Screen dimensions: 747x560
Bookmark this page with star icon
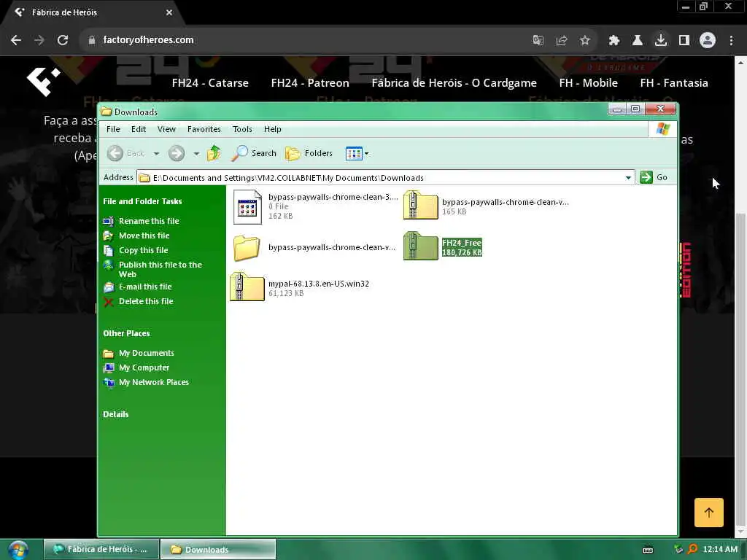(585, 41)
